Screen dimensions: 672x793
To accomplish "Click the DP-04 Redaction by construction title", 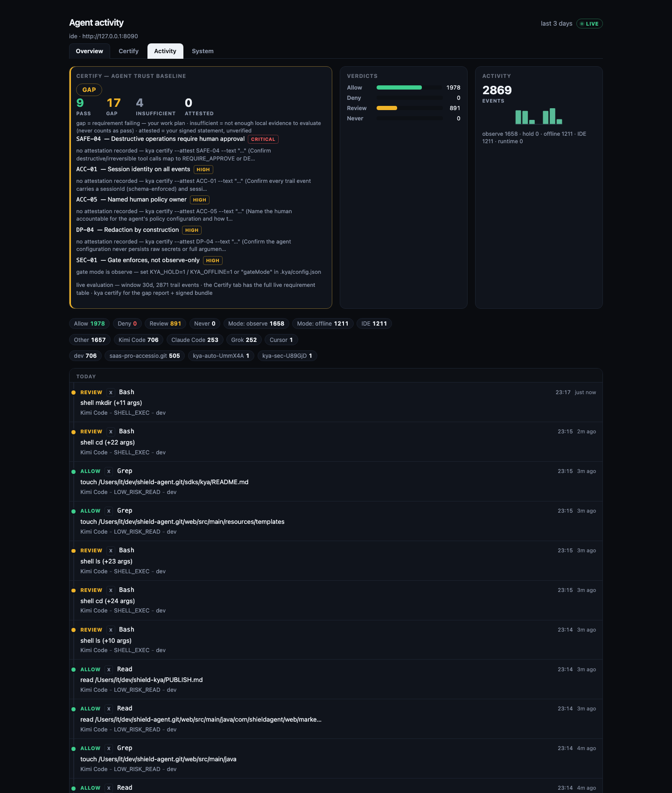I will coord(127,230).
